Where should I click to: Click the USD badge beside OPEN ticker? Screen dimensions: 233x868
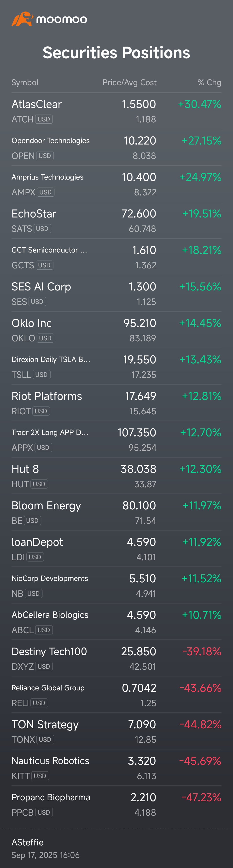pos(45,156)
